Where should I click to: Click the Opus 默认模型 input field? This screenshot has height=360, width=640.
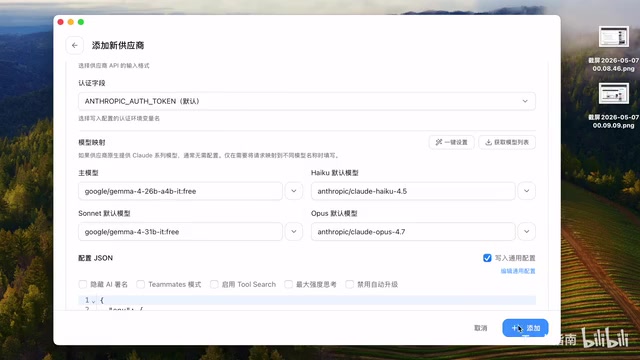(413, 231)
